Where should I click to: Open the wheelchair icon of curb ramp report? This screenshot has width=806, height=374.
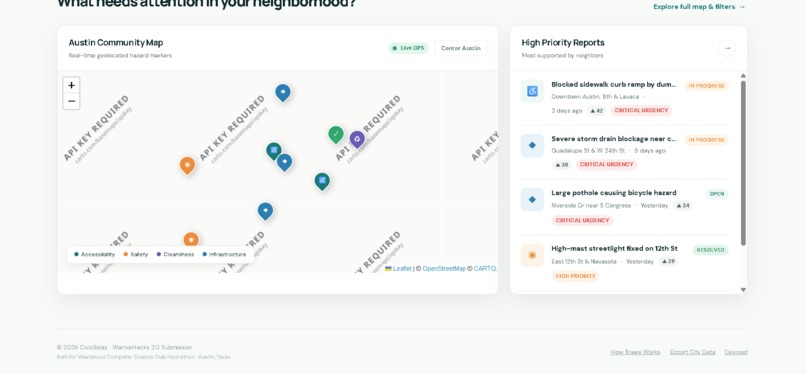tap(532, 91)
